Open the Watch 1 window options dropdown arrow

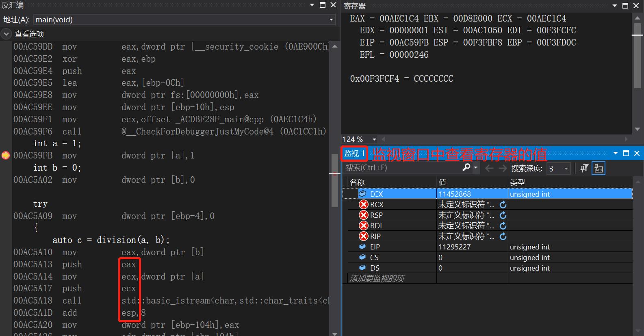[x=616, y=153]
